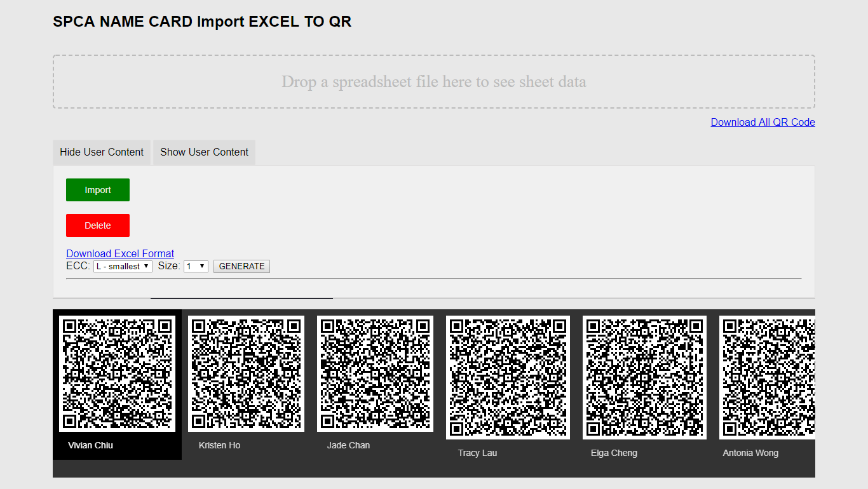This screenshot has height=489, width=868.
Task: Click Download Excel Format link
Action: point(120,253)
